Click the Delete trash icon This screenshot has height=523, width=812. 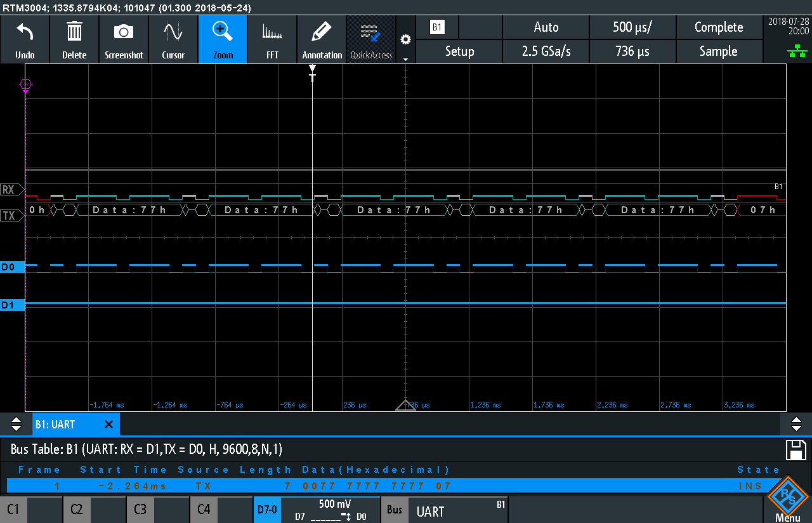[74, 39]
